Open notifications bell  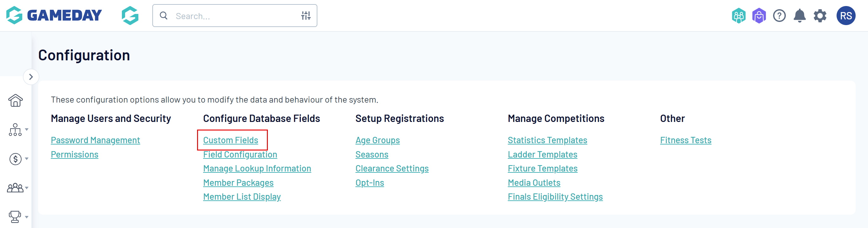(799, 16)
